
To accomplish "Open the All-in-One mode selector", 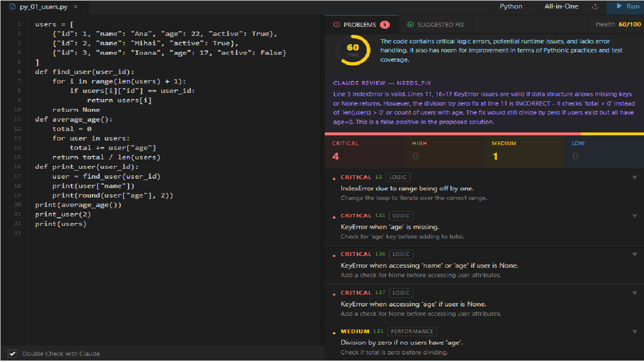I will 561,7.
